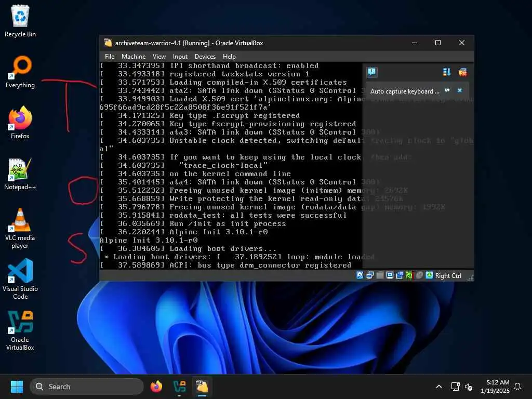Open the Help menu

pos(229,56)
